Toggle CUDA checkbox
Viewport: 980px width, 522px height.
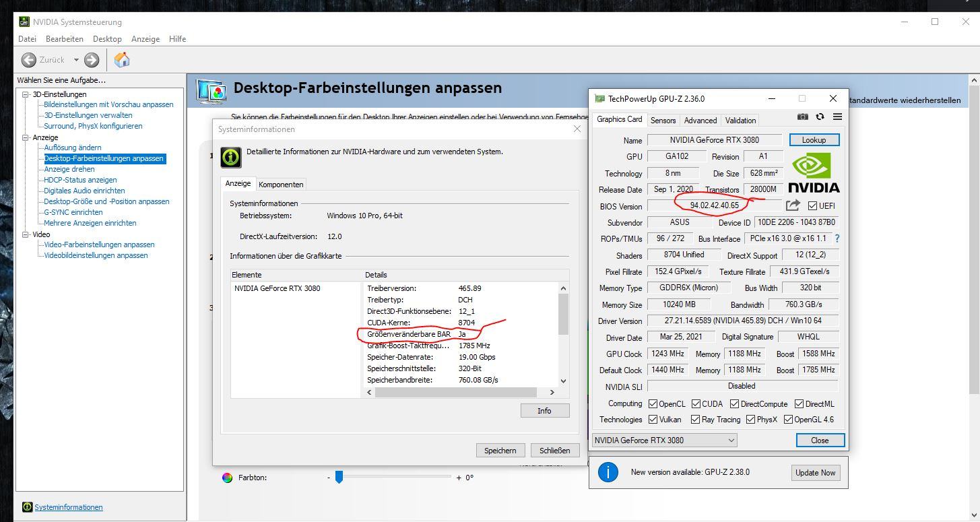click(696, 404)
